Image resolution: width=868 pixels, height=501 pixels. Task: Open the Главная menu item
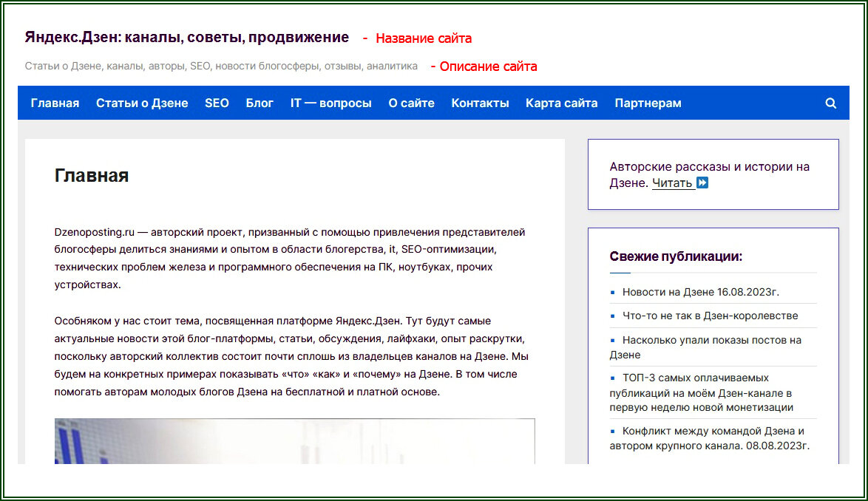[55, 103]
